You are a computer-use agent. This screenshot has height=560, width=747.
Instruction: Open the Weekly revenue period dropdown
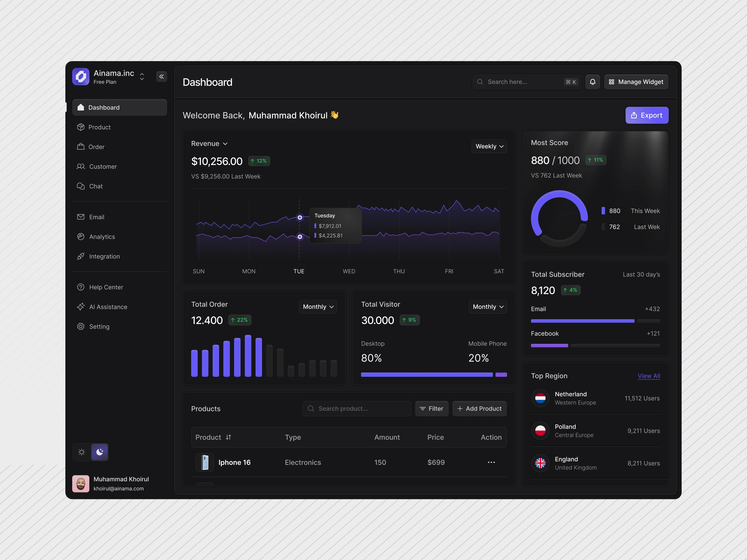click(489, 146)
